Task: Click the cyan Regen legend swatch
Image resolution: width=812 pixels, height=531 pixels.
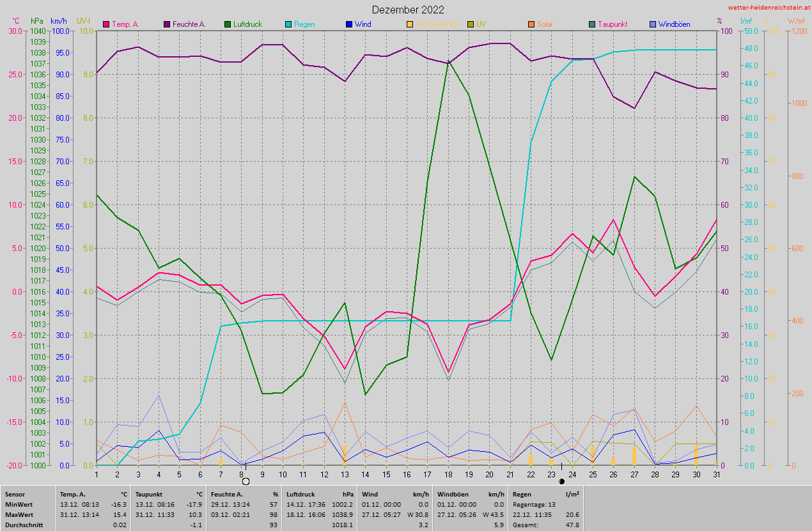Action: pos(288,24)
